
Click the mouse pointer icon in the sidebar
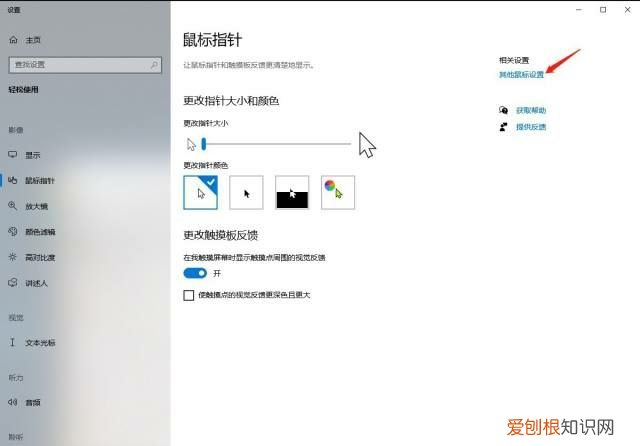pos(13,180)
